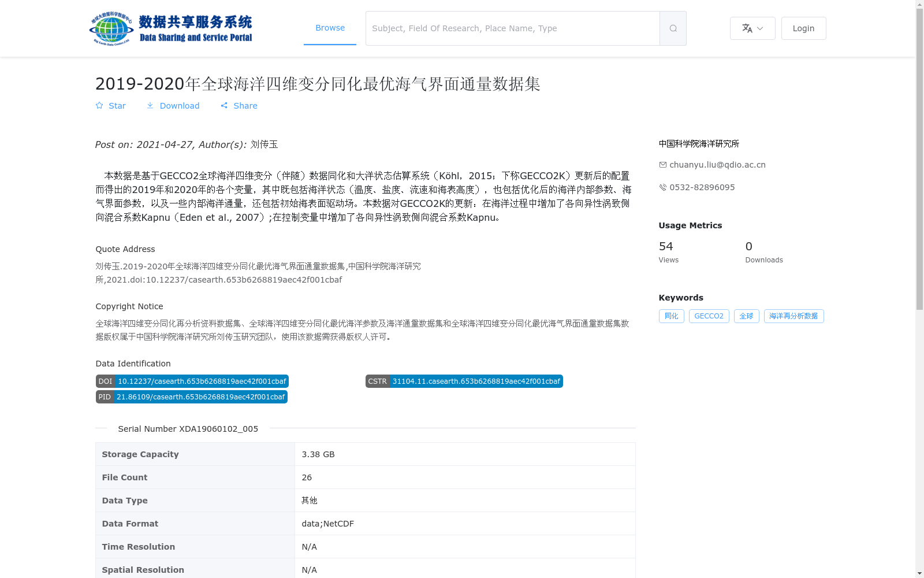Image resolution: width=924 pixels, height=578 pixels.
Task: Click the DOI identifier badge
Action: tap(192, 381)
